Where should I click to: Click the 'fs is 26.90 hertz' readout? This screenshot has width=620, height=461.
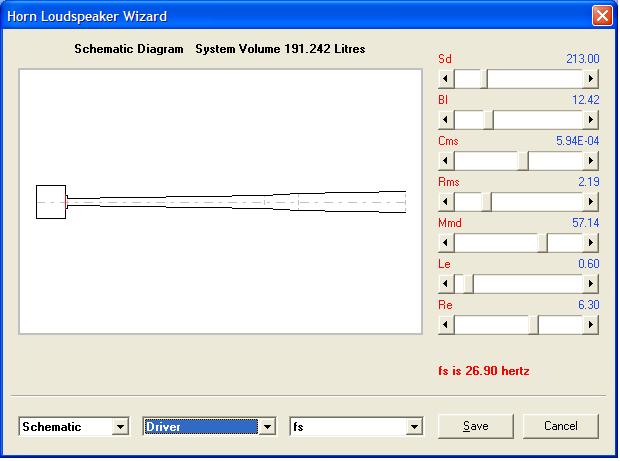pos(484,371)
